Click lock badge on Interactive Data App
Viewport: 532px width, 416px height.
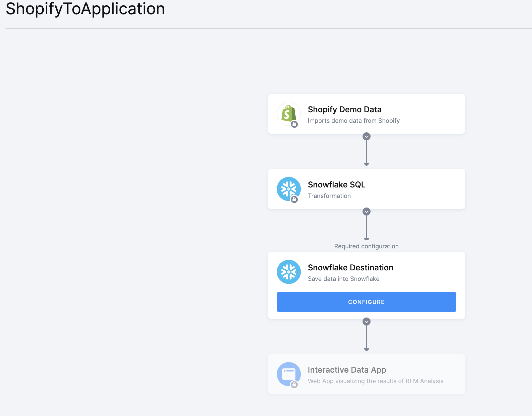[294, 384]
